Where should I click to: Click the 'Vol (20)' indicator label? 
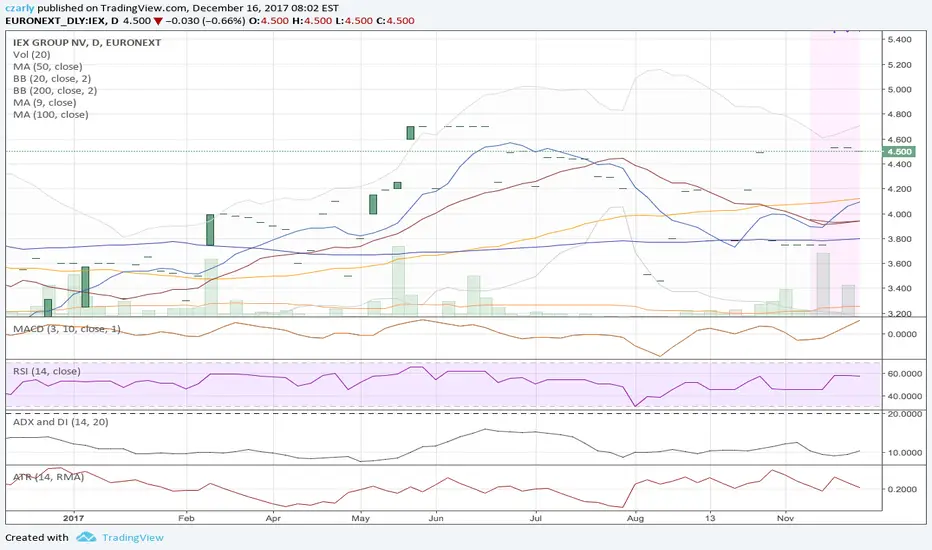pyautogui.click(x=32, y=55)
